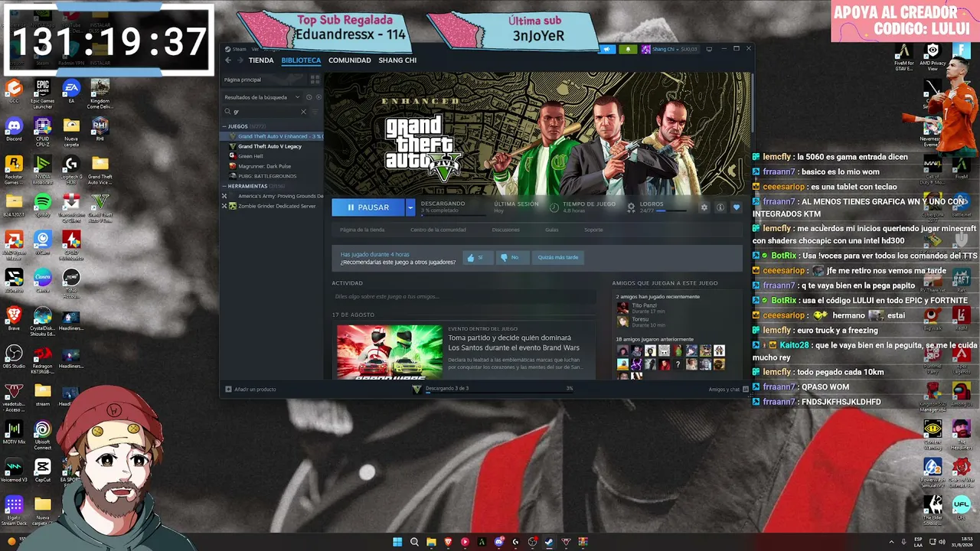Open Brave browser desktop shortcut
The width and height of the screenshot is (980, 551).
point(14,318)
